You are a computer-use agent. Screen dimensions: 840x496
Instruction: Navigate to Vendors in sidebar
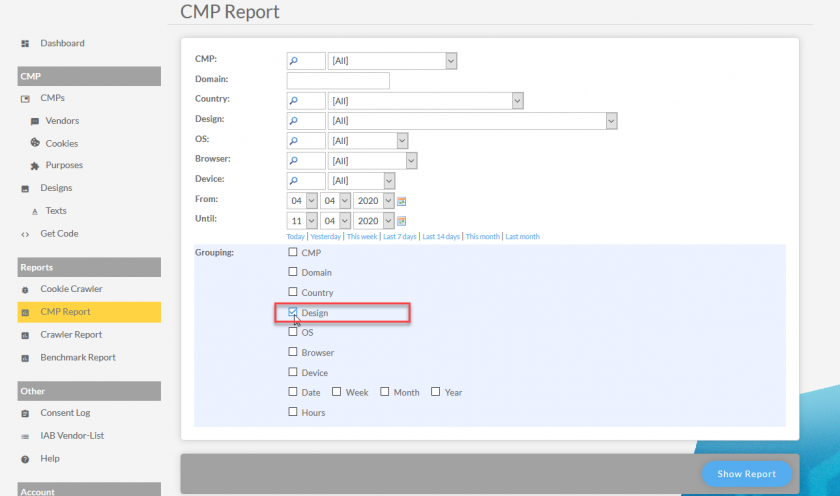pyautogui.click(x=62, y=121)
